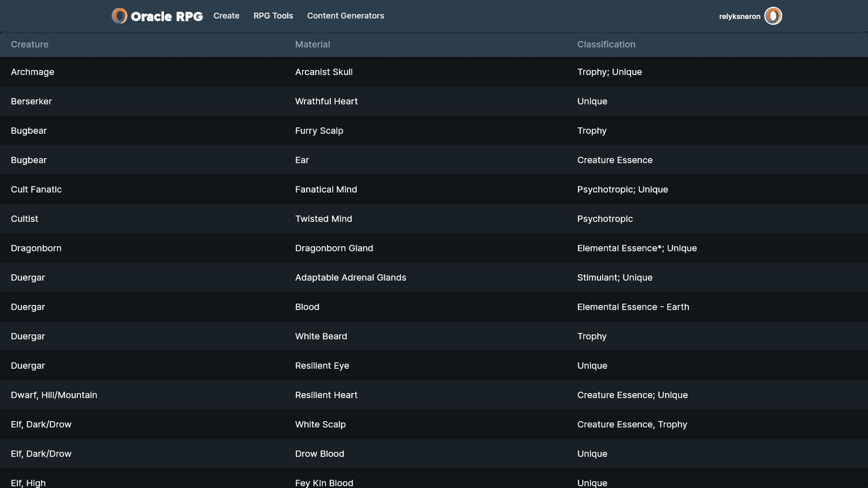Viewport: 868px width, 488px height.
Task: Select the Twisted Mind material cell
Action: tap(323, 219)
